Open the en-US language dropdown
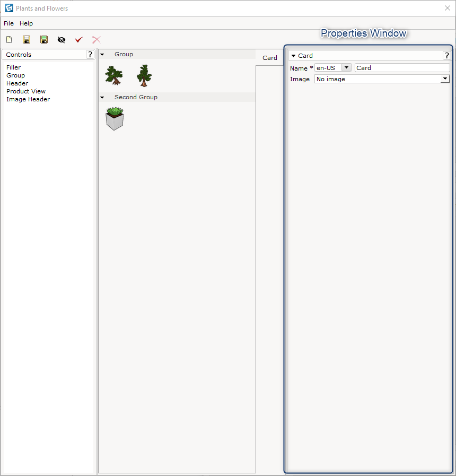Screen dimensions: 456x476 (x=346, y=68)
